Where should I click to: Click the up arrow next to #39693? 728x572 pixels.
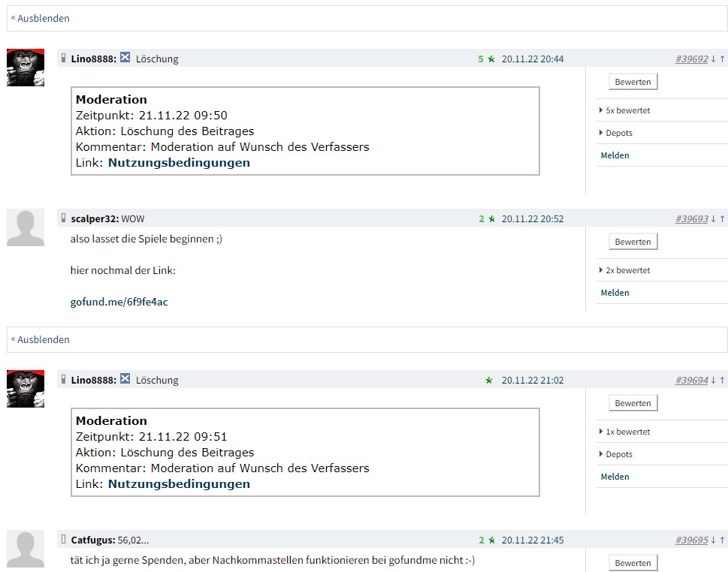722,218
